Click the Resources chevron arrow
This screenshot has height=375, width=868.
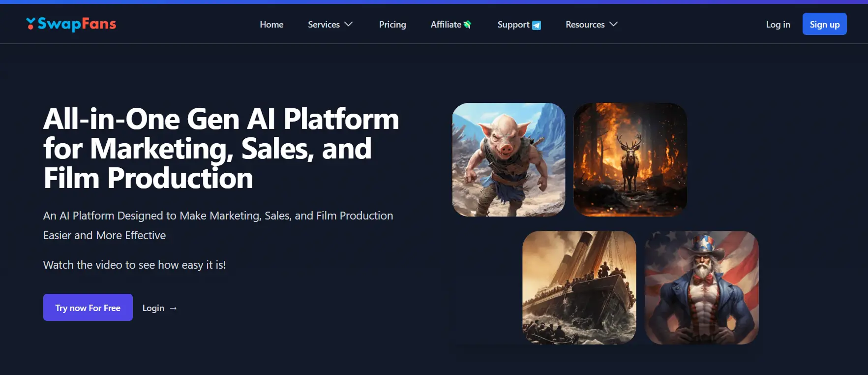(613, 24)
